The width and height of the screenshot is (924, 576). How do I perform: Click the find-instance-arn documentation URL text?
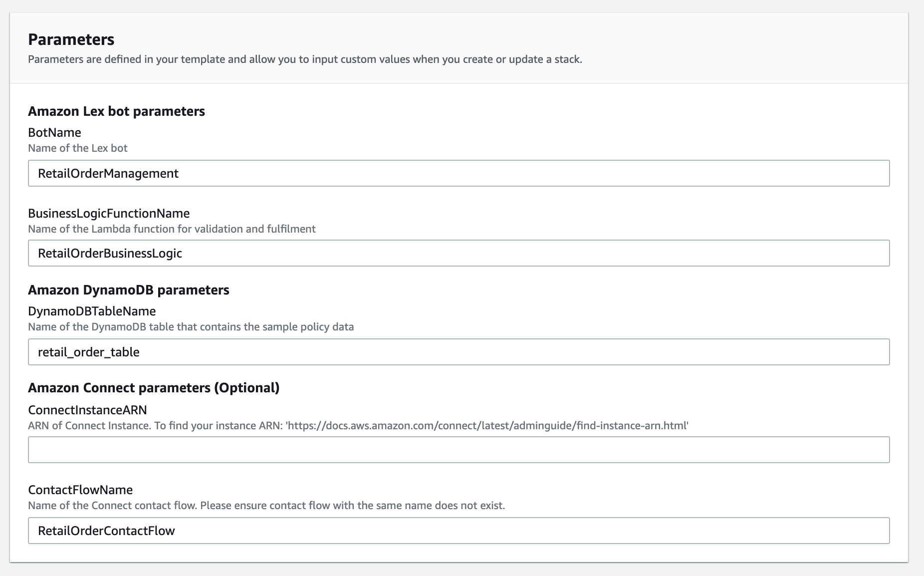pyautogui.click(x=487, y=426)
